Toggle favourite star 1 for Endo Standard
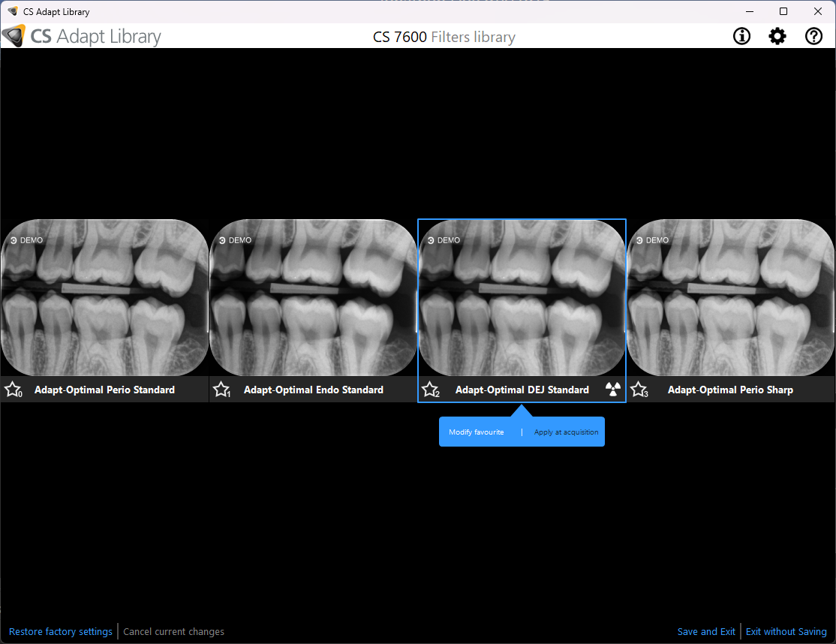836x644 pixels. coord(221,390)
